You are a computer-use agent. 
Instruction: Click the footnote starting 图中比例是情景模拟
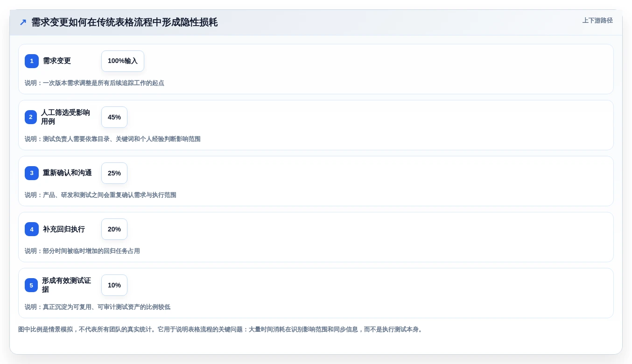tap(221, 329)
